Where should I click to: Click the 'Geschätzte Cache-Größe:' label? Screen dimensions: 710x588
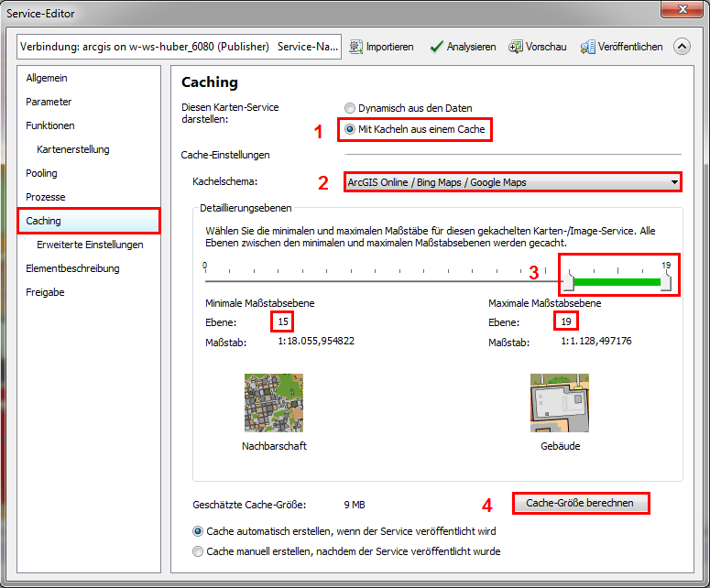249,505
